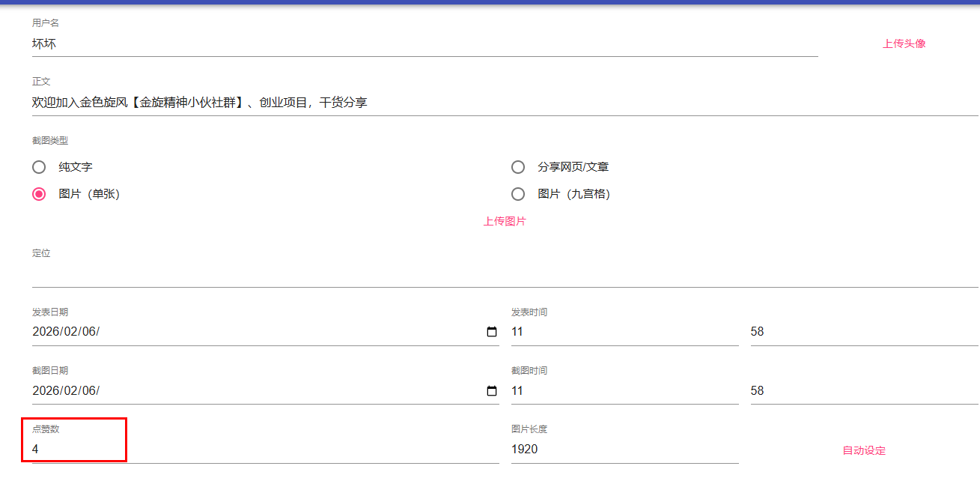Select the 纯文字 radio option

coord(39,167)
